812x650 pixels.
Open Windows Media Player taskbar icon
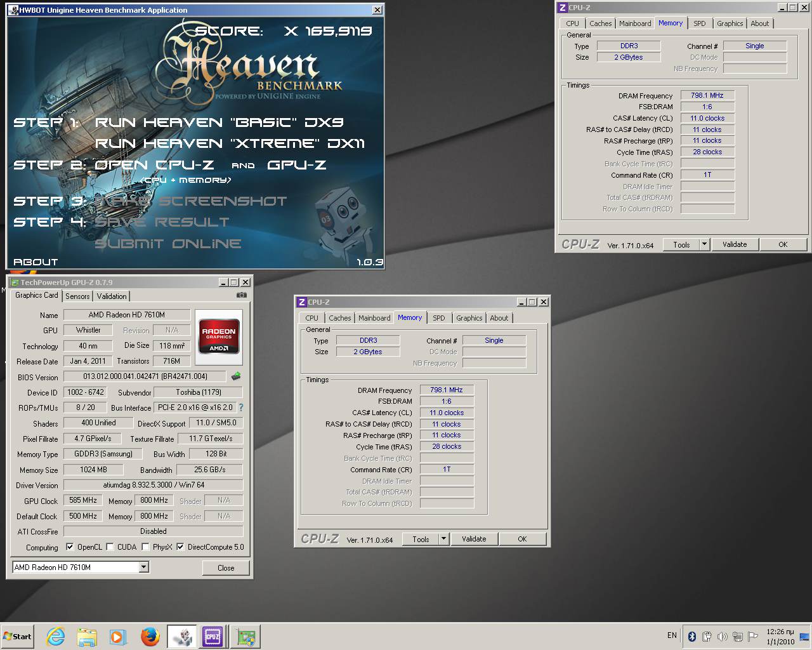(117, 637)
